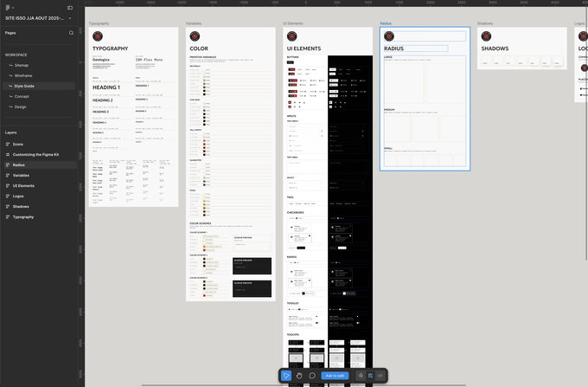Viewport: 588px width, 387px height.
Task: Click the SHADOWS heading on canvas
Action: [x=495, y=48]
